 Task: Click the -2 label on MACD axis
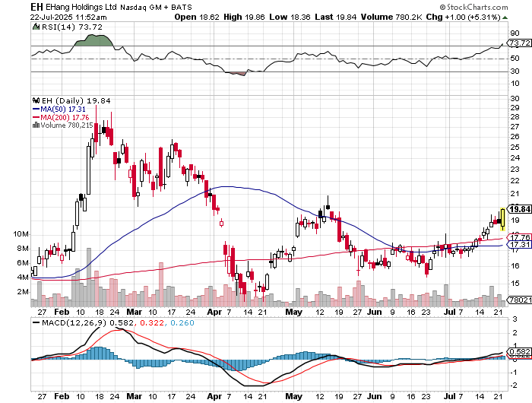[x=515, y=386]
